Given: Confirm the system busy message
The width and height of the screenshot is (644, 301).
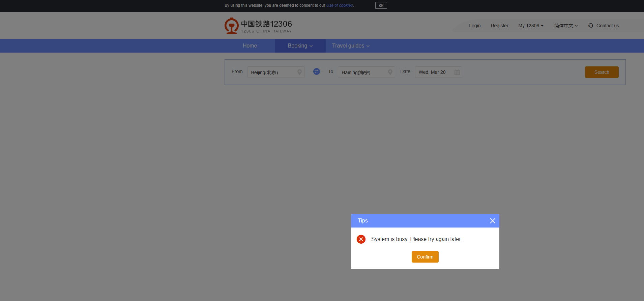Looking at the screenshot, I should pyautogui.click(x=425, y=257).
